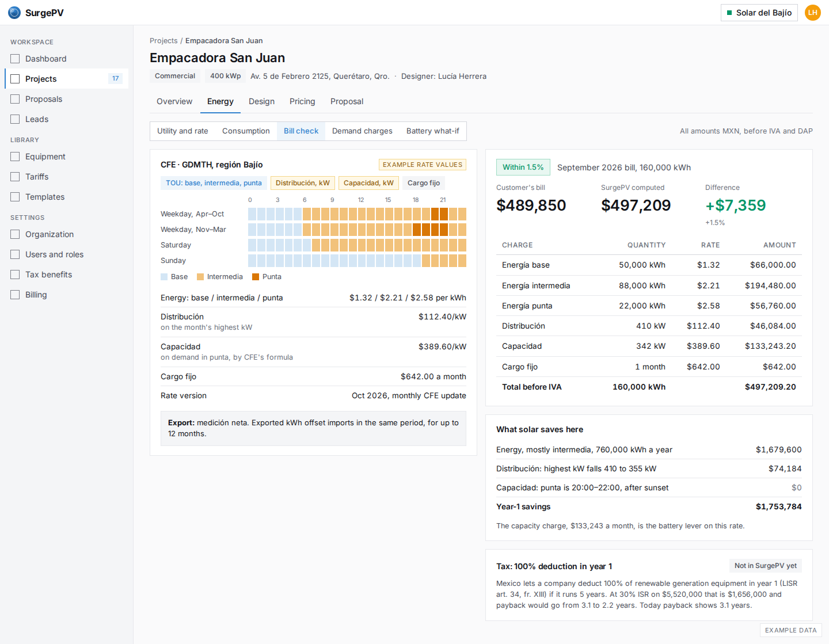Open Organization settings
Image resolution: width=829 pixels, height=644 pixels.
tap(66, 234)
